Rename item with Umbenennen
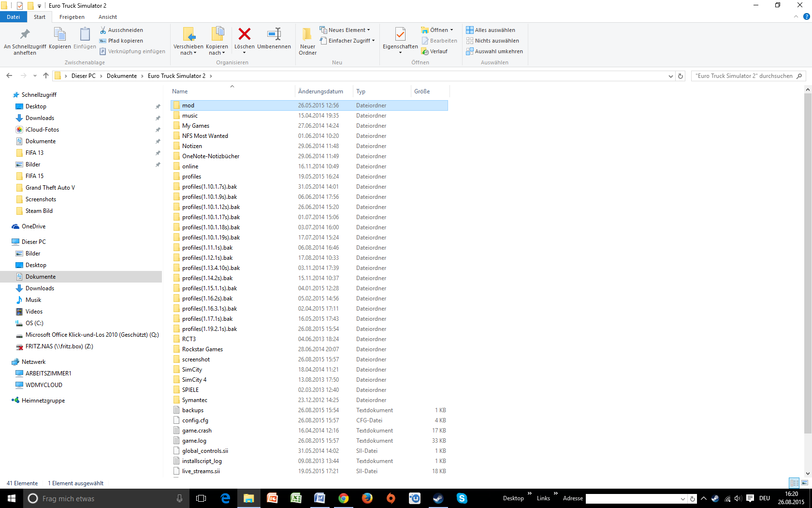This screenshot has width=812, height=508. tap(274, 39)
